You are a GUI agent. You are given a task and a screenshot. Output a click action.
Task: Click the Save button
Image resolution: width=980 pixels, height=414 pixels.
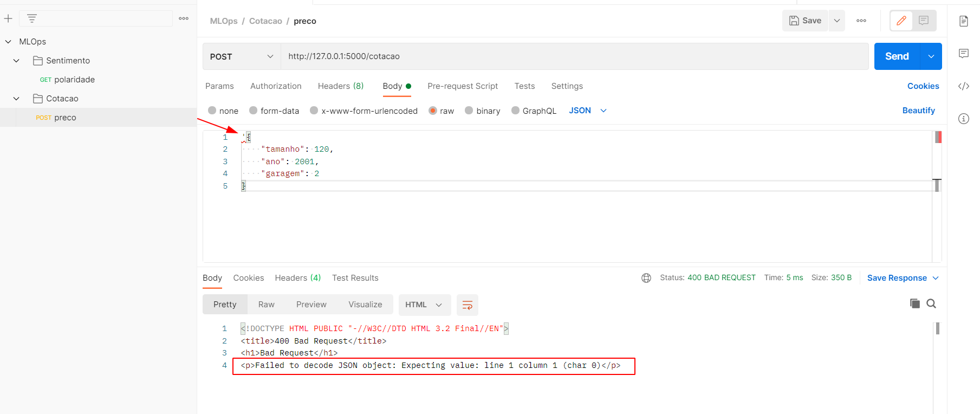coord(805,21)
